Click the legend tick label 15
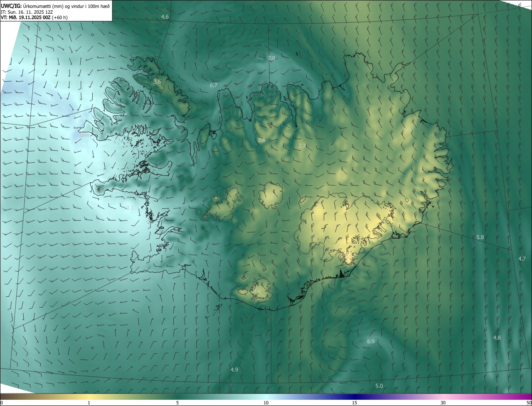This screenshot has height=406, width=532. pyautogui.click(x=355, y=403)
